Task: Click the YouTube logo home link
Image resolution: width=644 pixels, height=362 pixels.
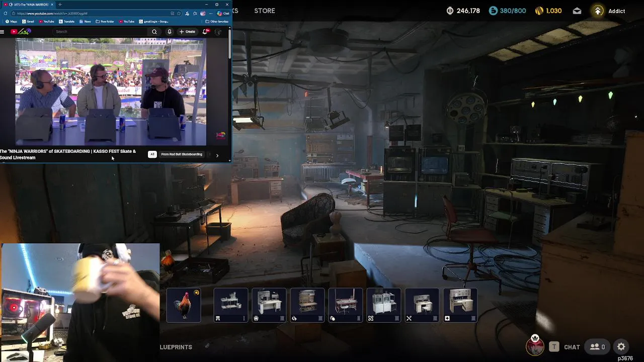Action: (21, 32)
